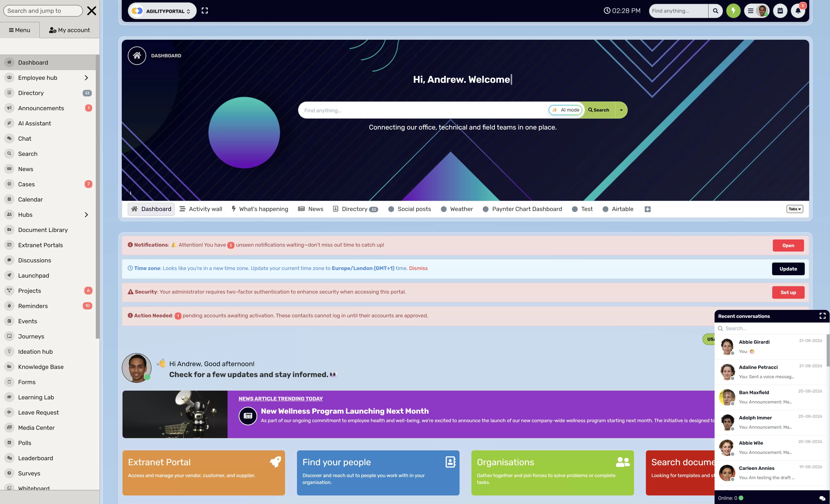
Task: Open the green lightning quick actions icon
Action: (x=733, y=11)
